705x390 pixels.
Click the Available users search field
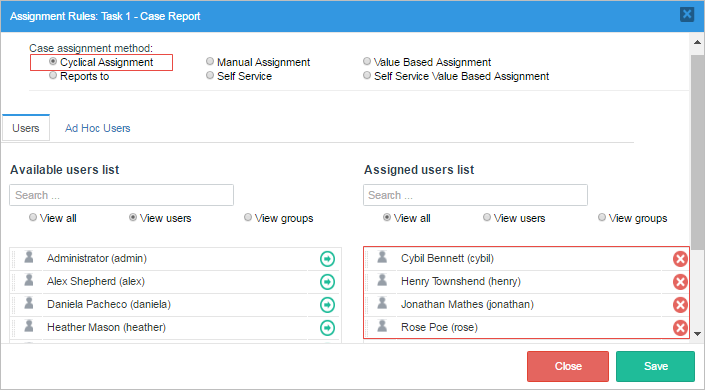click(121, 195)
